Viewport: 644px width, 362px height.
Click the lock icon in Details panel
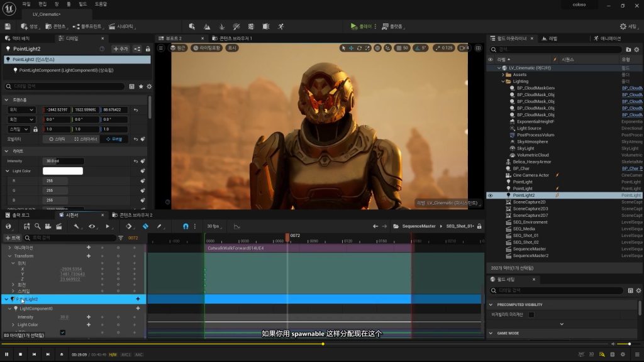tap(148, 48)
